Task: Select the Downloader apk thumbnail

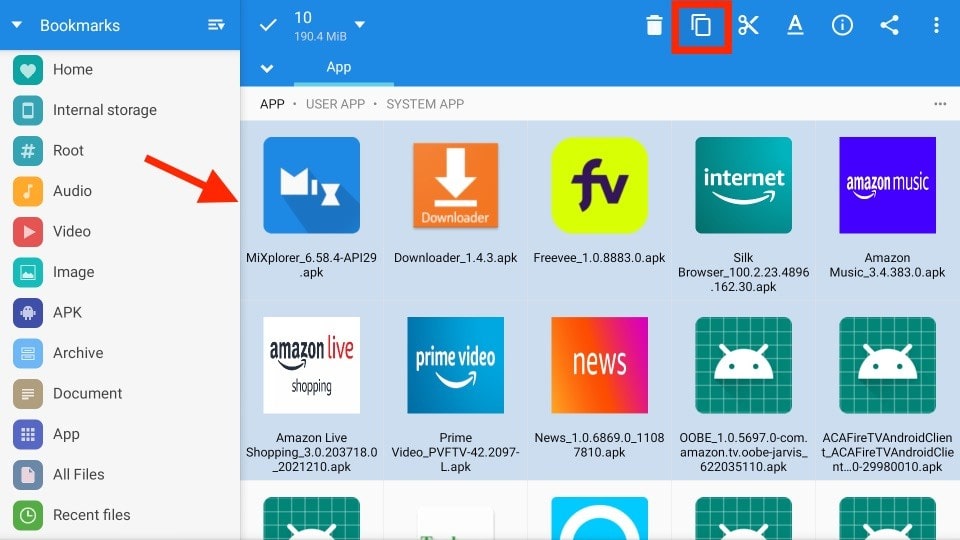Action: pos(456,185)
